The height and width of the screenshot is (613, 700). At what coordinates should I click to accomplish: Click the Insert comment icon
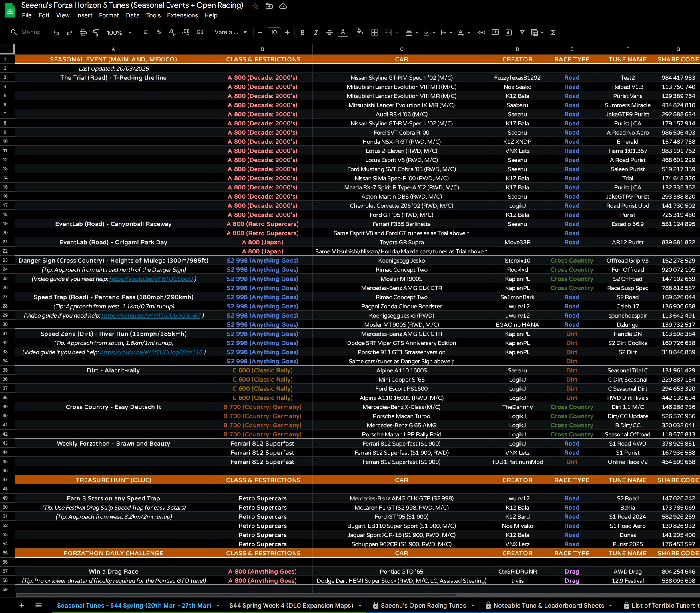pyautogui.click(x=495, y=33)
